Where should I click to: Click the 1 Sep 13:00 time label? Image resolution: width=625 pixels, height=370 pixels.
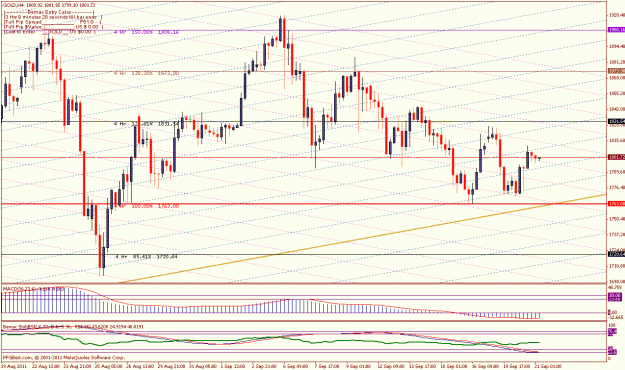234,366
